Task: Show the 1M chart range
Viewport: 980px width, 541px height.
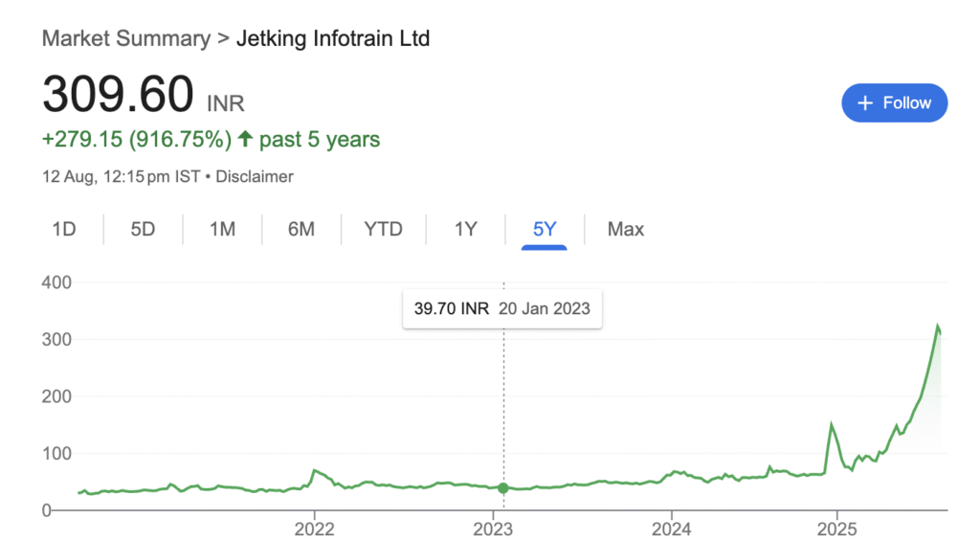Action: 222,229
